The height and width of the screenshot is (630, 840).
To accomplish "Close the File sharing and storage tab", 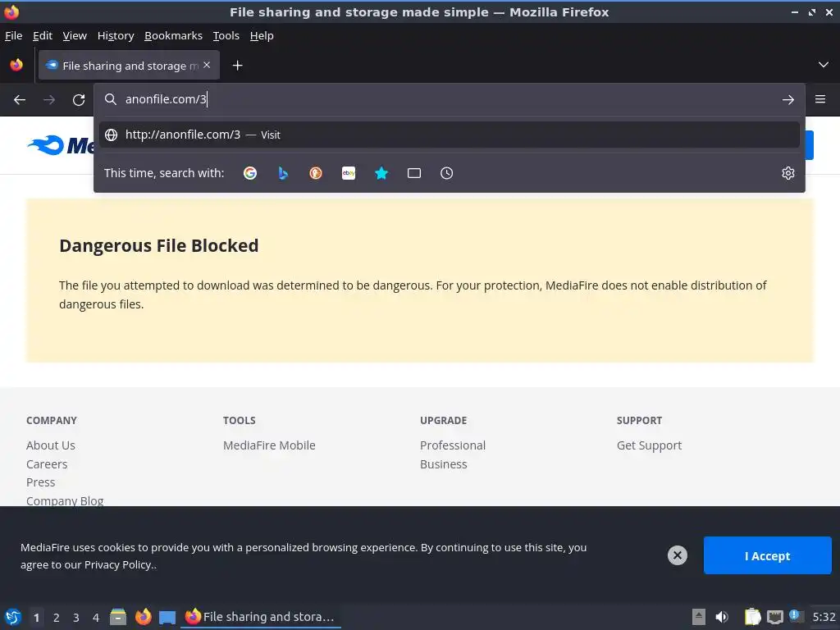I will (x=207, y=65).
